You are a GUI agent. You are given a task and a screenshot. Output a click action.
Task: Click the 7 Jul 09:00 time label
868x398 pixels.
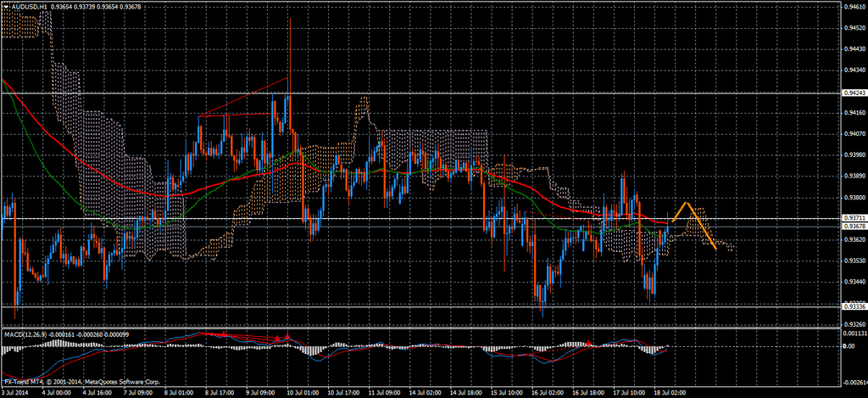pos(136,393)
